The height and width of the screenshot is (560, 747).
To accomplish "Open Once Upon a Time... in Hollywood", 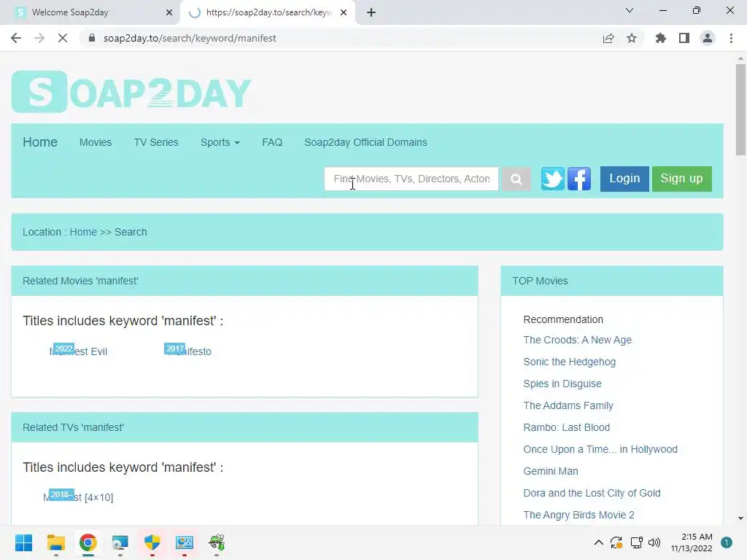I will click(600, 449).
